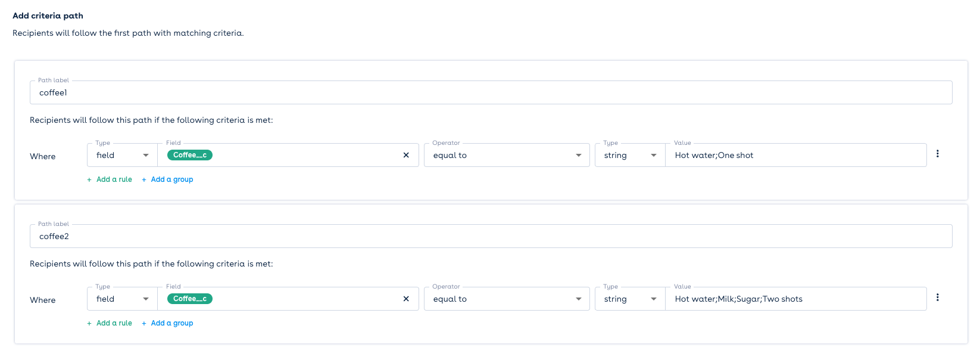
Task: Add a rule to the coffee1 path
Action: coord(110,179)
